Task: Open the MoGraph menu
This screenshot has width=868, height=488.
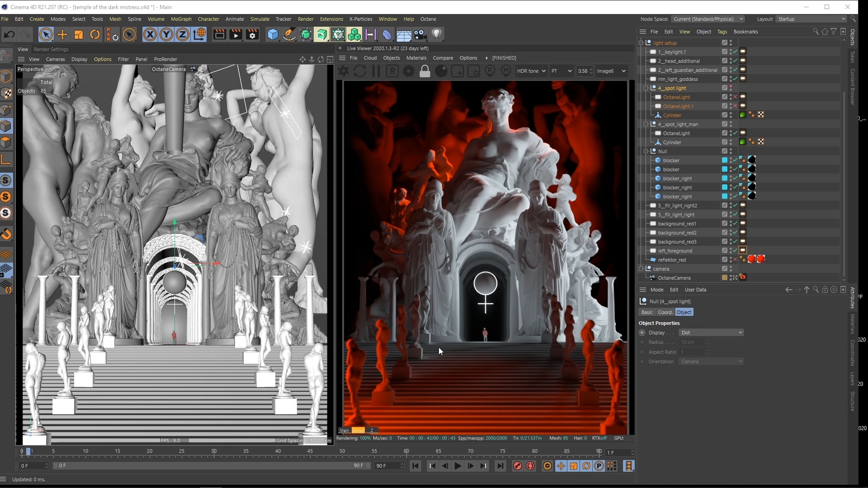Action: [x=181, y=19]
